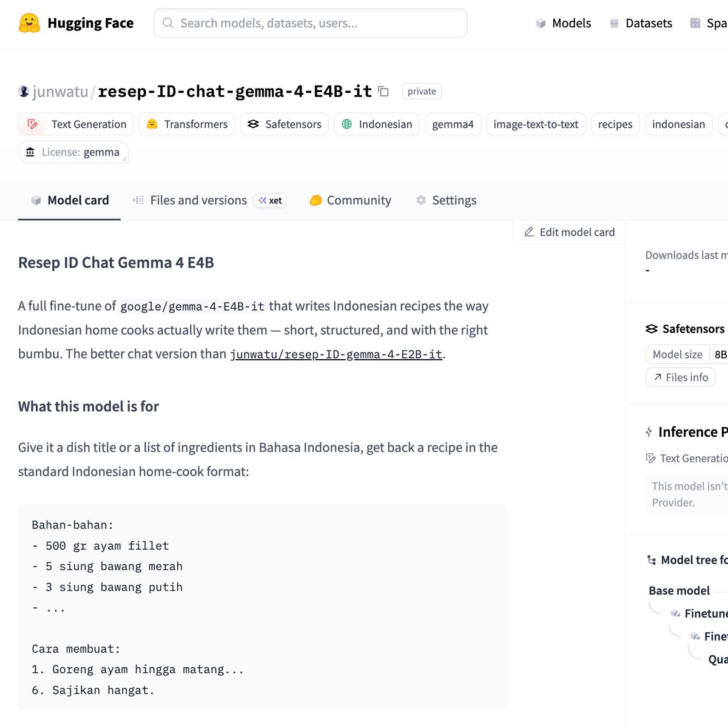This screenshot has height=728, width=728.
Task: Click the Transformers emoji icon
Action: tap(152, 124)
